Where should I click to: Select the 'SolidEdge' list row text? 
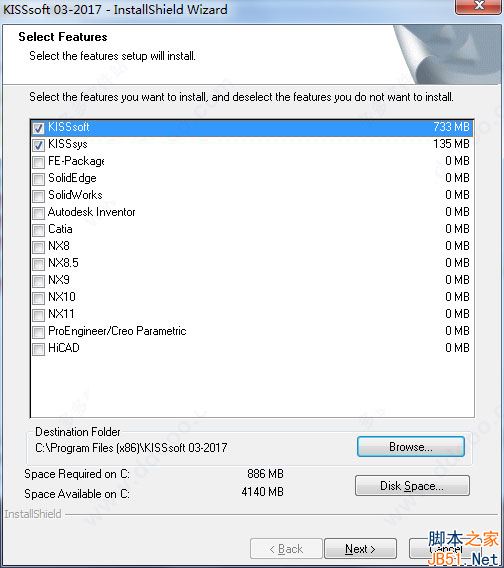tap(72, 178)
